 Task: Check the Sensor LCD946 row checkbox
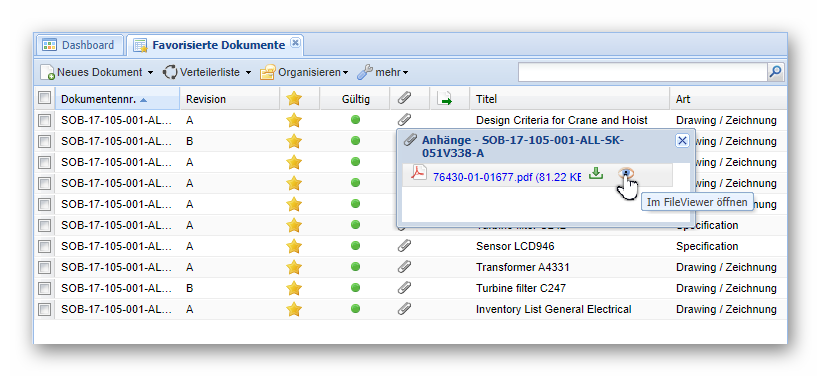point(44,246)
